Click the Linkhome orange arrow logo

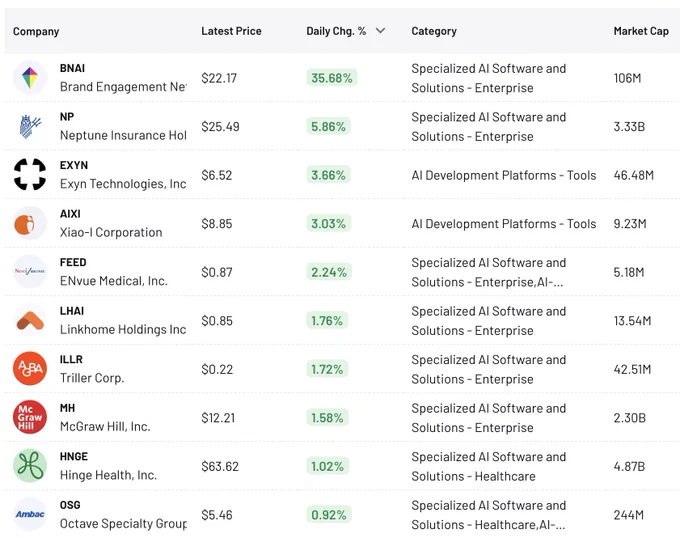point(29,320)
